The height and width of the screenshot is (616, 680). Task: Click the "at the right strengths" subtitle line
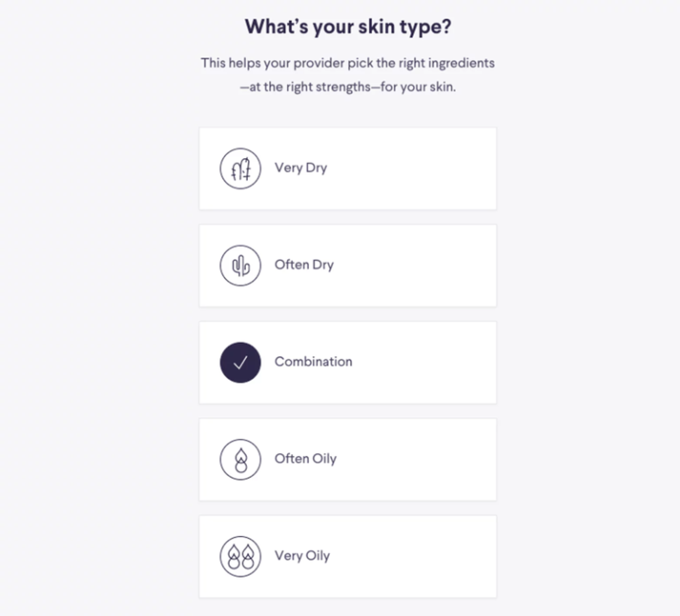pos(348,87)
